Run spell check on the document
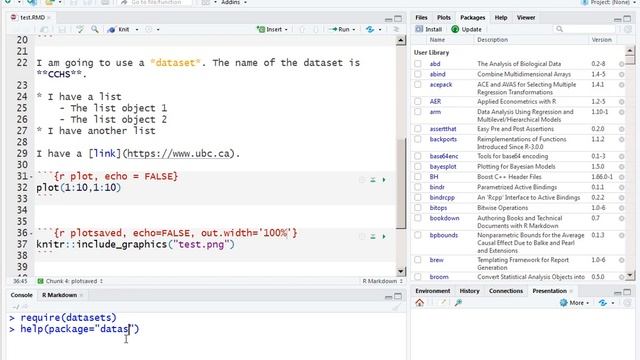This screenshot has height=360, width=640. pyautogui.click(x=80, y=29)
